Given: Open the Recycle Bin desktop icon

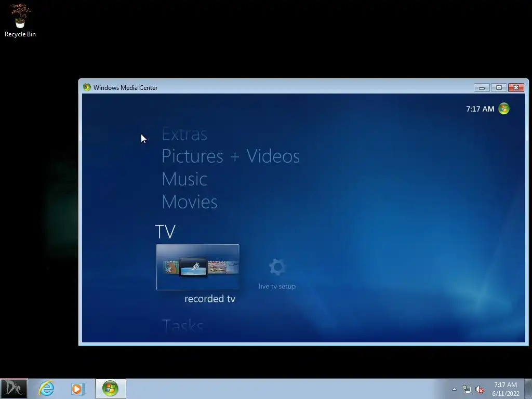Looking at the screenshot, I should 20,20.
